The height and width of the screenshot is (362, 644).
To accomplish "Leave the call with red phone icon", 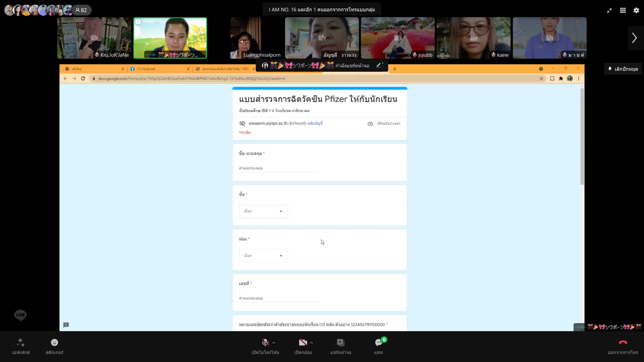I will point(623,342).
